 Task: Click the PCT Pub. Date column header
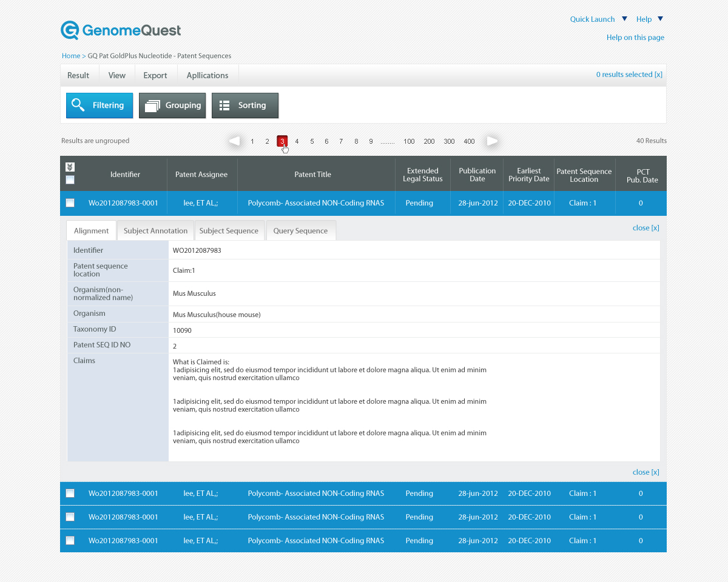642,176
